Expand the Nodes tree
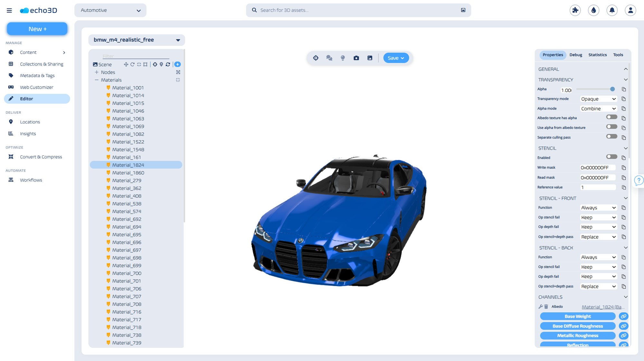Image resolution: width=644 pixels, height=361 pixels. point(97,72)
